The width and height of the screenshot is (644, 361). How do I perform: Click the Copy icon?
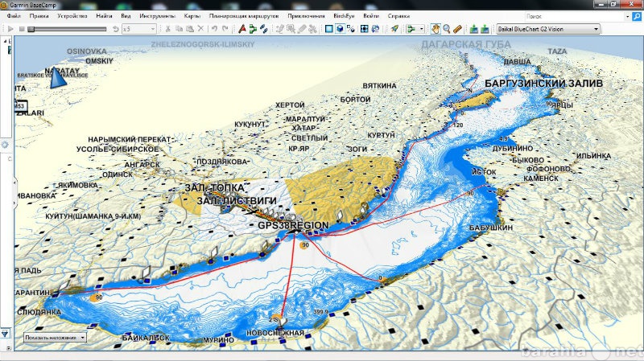click(179, 29)
